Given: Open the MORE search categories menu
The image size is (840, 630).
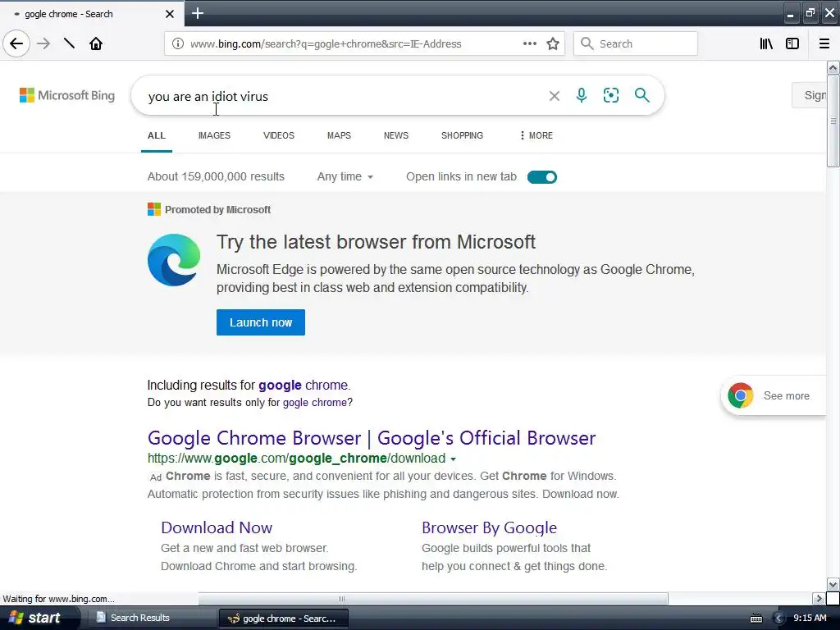Looking at the screenshot, I should pos(536,135).
